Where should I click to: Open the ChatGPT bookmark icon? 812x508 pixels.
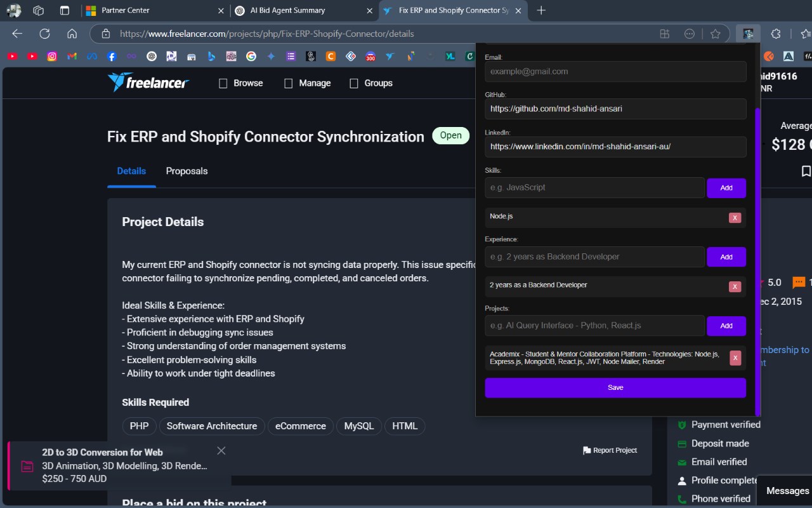[x=151, y=56]
